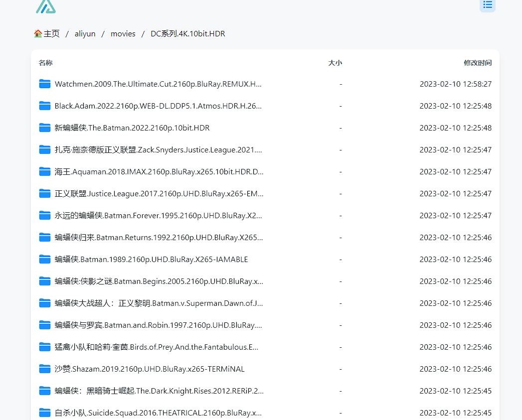This screenshot has width=522, height=420.
Task: Open 蝙蝠侠归来.Batman.Returns.1992 folder name
Action: [159, 238]
